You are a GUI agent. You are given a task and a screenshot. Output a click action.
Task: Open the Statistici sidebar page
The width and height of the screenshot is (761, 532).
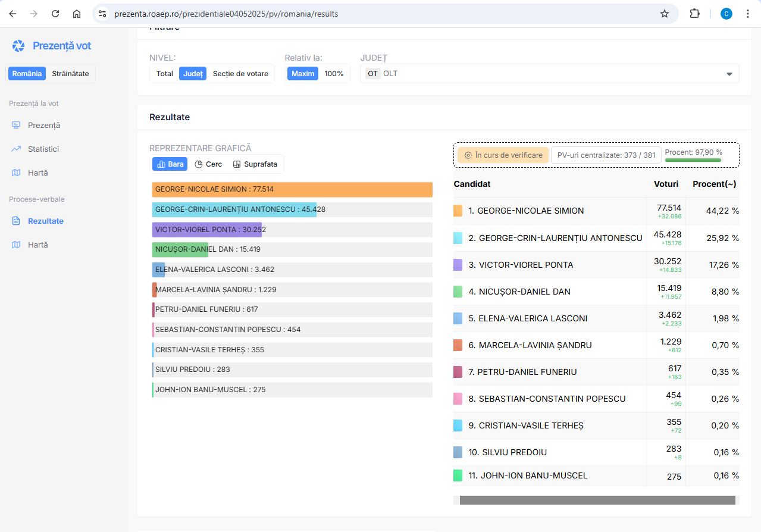(x=43, y=149)
